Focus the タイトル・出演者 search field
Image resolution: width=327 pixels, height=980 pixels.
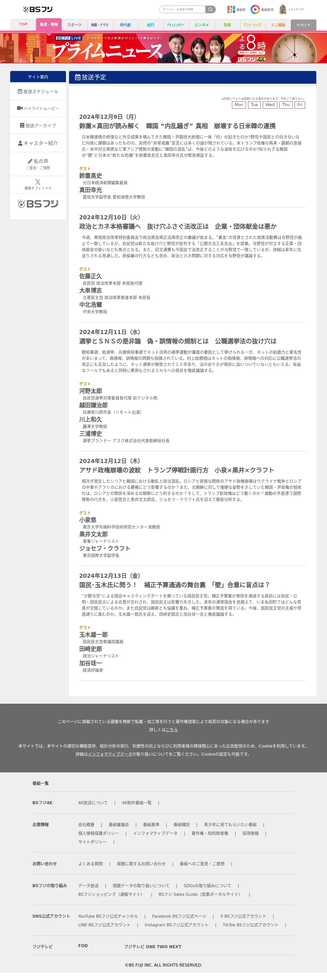tap(182, 9)
